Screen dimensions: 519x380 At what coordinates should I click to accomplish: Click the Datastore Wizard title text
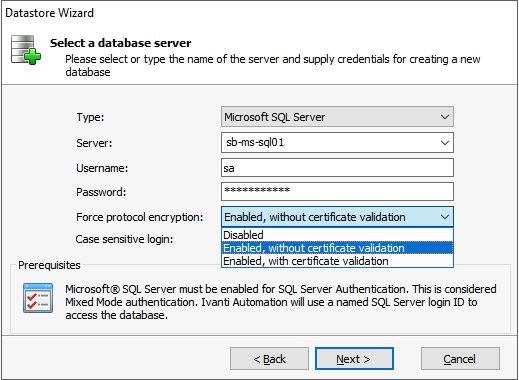(x=49, y=13)
